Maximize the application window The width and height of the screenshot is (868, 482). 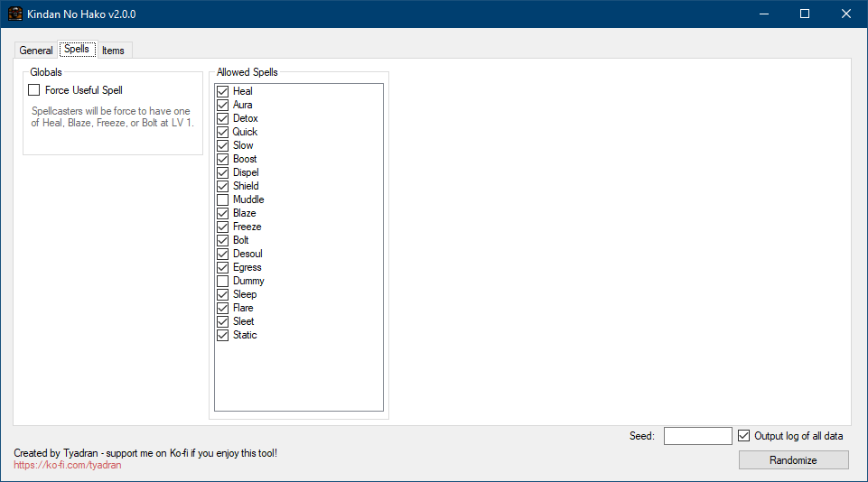pos(804,14)
